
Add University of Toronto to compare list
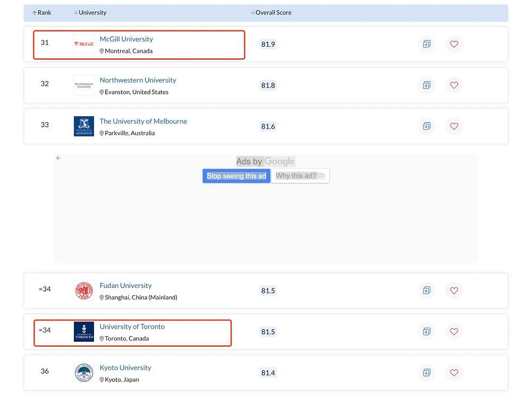[x=427, y=331]
